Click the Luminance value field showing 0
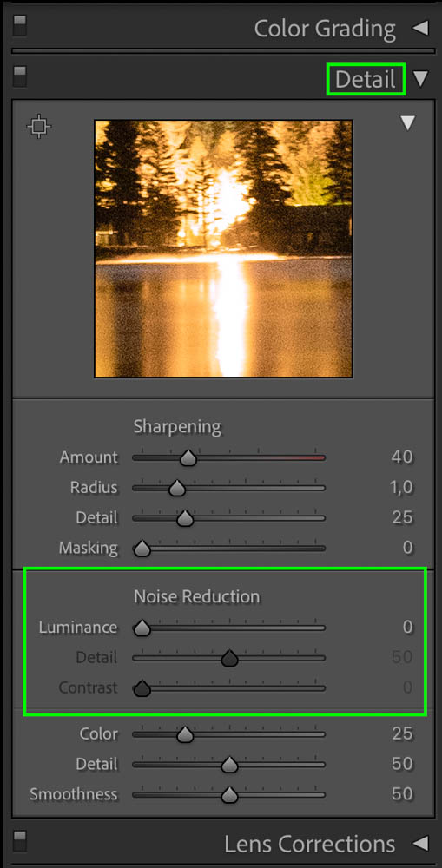The height and width of the screenshot is (868, 442). pos(407,628)
